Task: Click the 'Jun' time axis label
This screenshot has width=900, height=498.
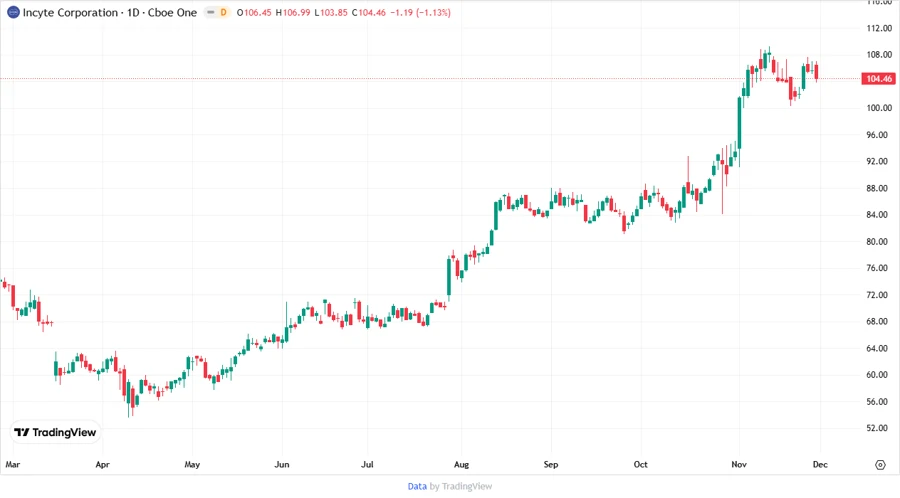Action: (x=282, y=464)
